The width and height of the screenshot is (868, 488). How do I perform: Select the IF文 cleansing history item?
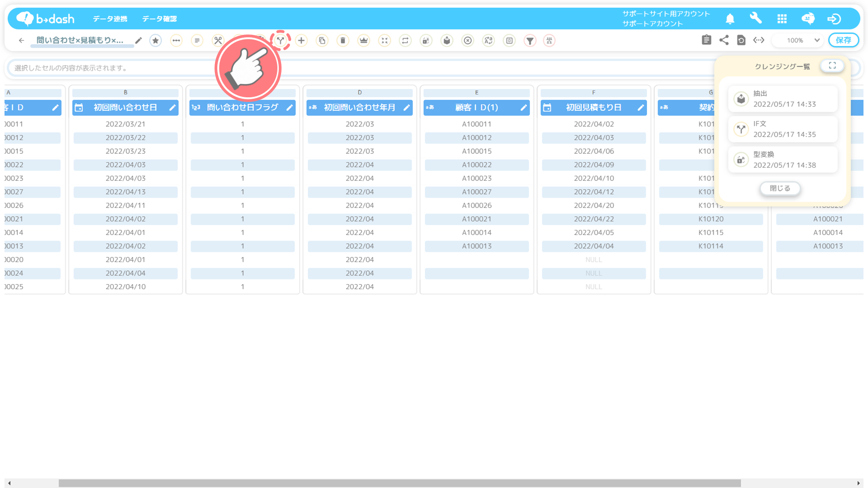(783, 129)
